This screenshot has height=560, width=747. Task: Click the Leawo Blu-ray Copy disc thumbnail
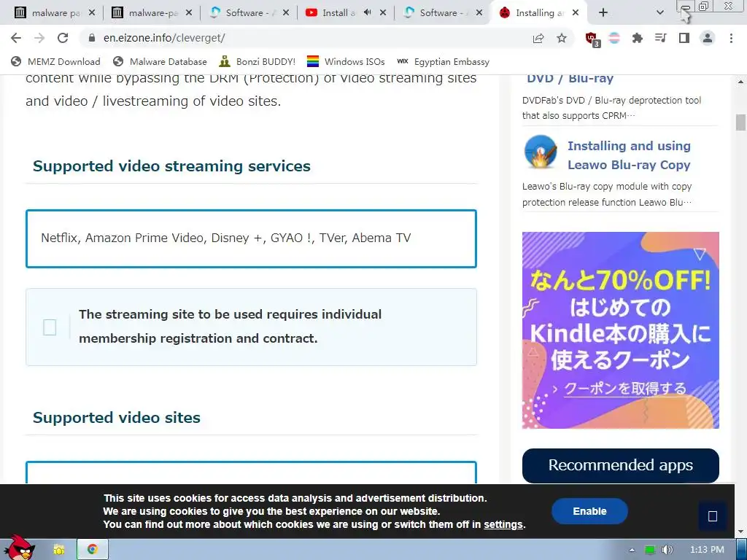coord(541,152)
